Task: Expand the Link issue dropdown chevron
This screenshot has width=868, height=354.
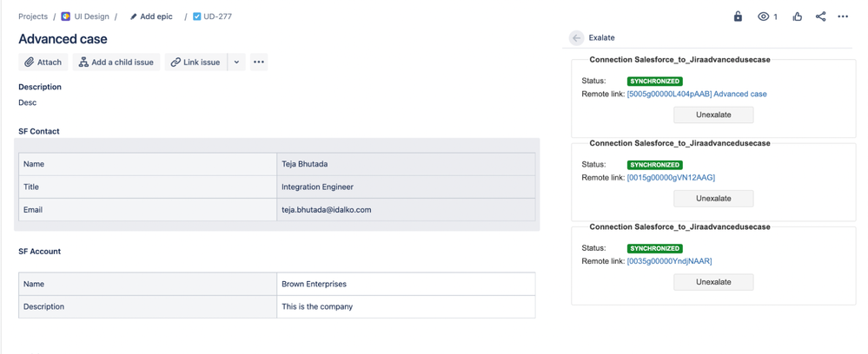Action: (x=236, y=62)
